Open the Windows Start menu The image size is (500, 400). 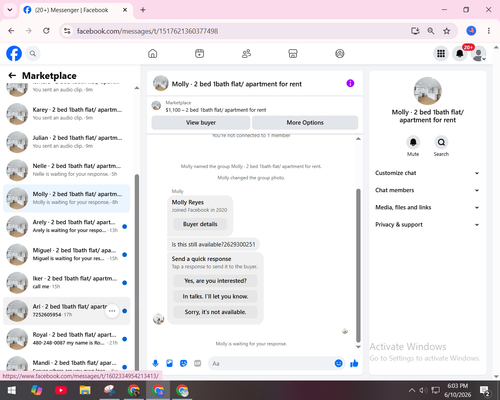[x=12, y=390]
